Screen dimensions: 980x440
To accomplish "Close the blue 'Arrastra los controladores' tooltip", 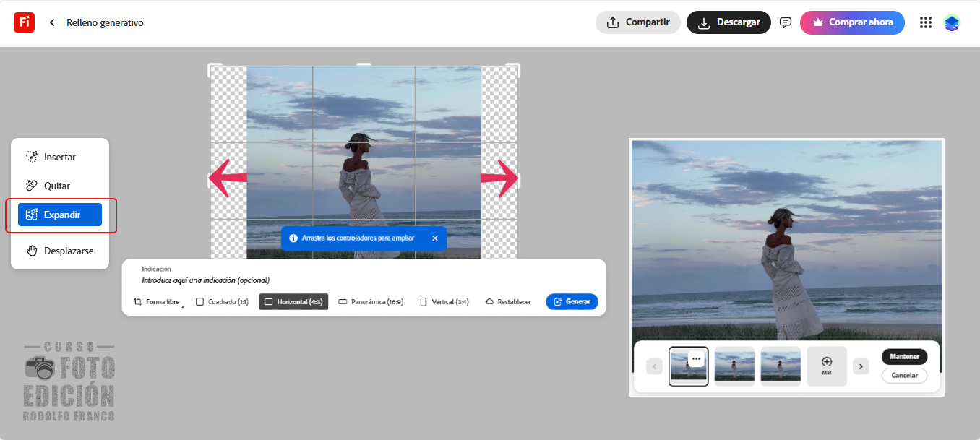I will [x=434, y=238].
